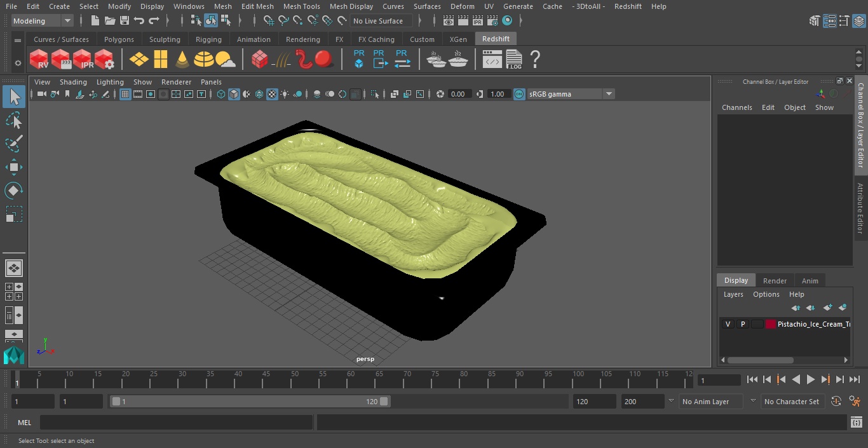868x448 pixels.
Task: Play the animation forwards
Action: (x=811, y=379)
